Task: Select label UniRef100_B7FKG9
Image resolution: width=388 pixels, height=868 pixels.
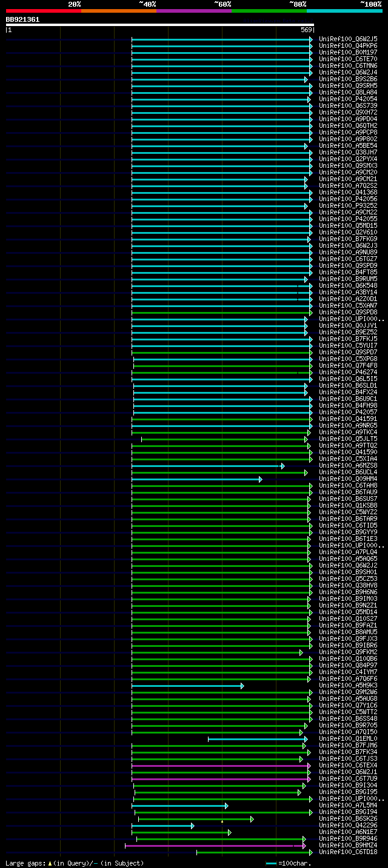Action: (348, 239)
